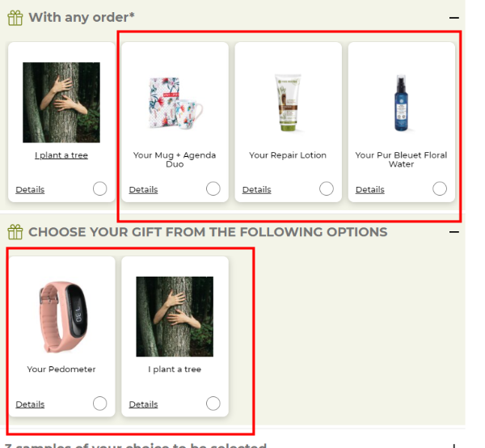Open Details for Mug + Agenda Duo
485x448 pixels.
point(143,190)
